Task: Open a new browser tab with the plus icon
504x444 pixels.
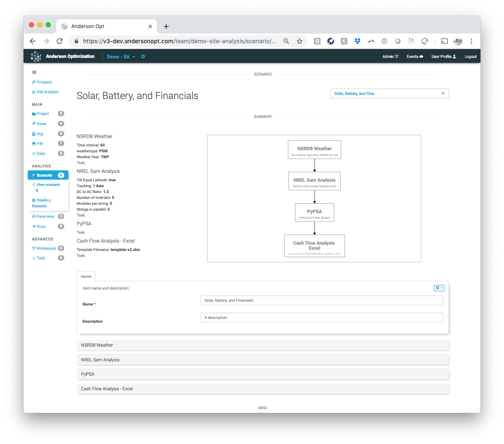Action: click(x=166, y=26)
